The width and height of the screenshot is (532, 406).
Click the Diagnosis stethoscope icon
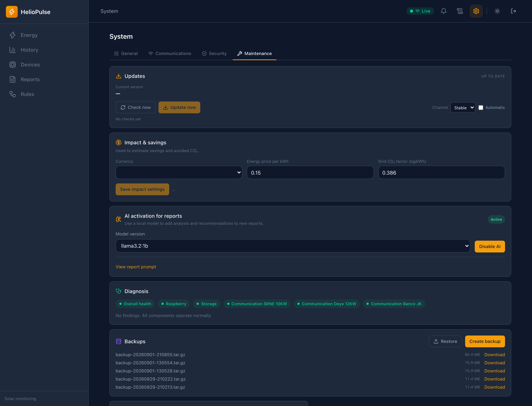click(119, 291)
